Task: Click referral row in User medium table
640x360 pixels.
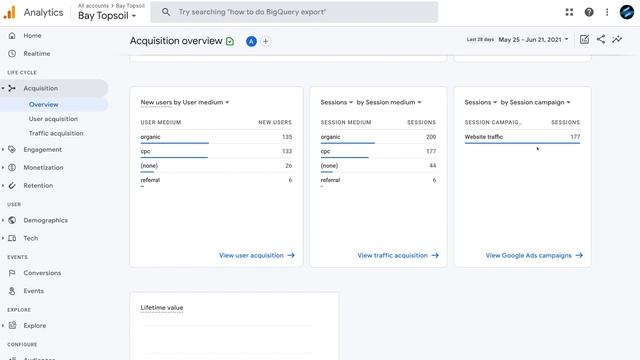Action: 216,180
